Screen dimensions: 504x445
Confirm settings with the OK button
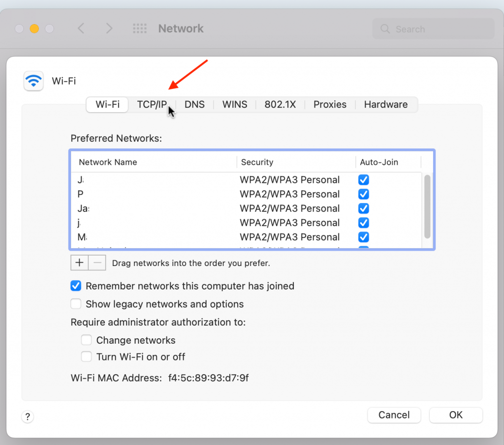coord(455,415)
